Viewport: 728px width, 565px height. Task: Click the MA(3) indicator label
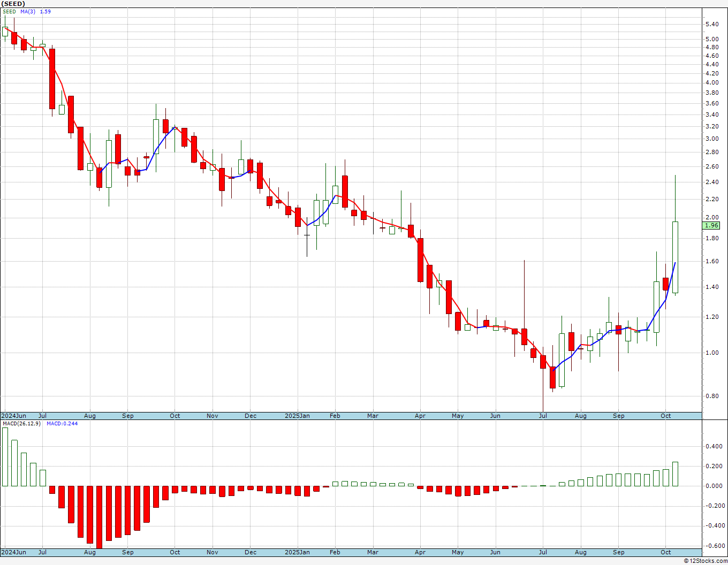coord(28,11)
